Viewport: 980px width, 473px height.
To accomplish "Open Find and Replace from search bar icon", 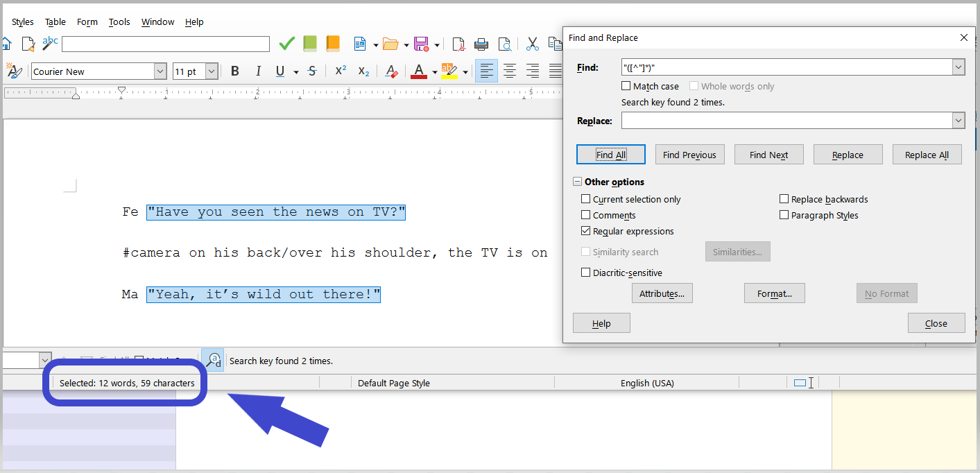I will pos(214,360).
